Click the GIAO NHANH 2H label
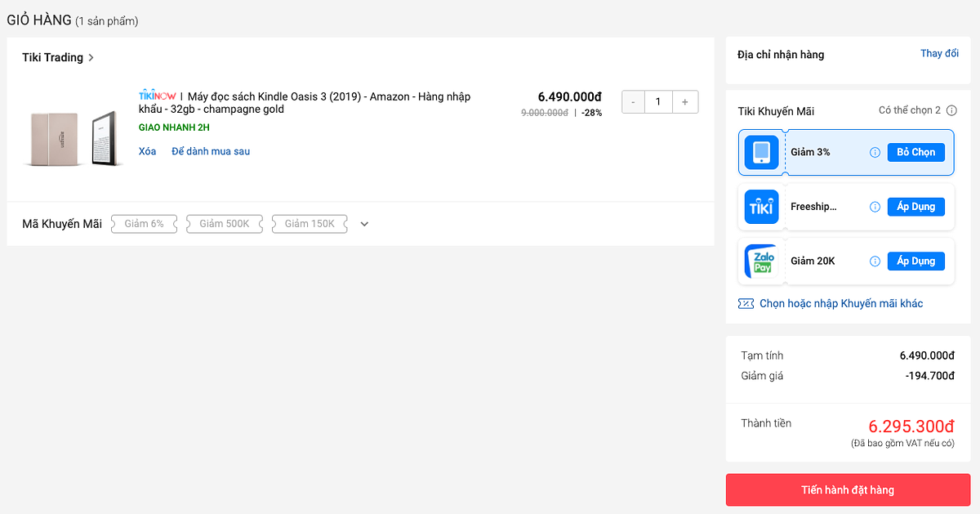This screenshot has width=980, height=514. (174, 127)
